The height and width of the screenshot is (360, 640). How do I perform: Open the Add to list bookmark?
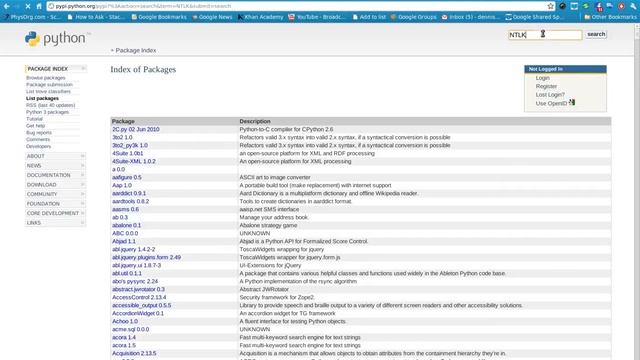[369, 17]
